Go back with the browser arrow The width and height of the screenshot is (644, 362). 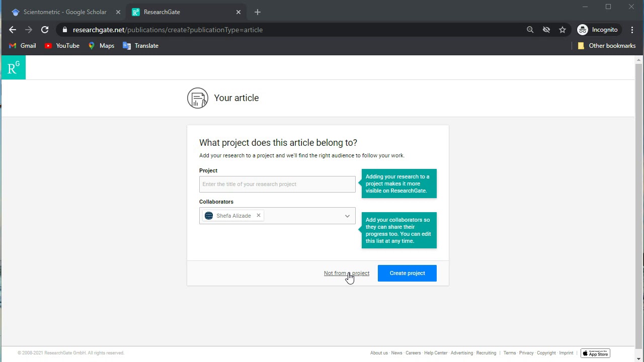click(x=13, y=30)
